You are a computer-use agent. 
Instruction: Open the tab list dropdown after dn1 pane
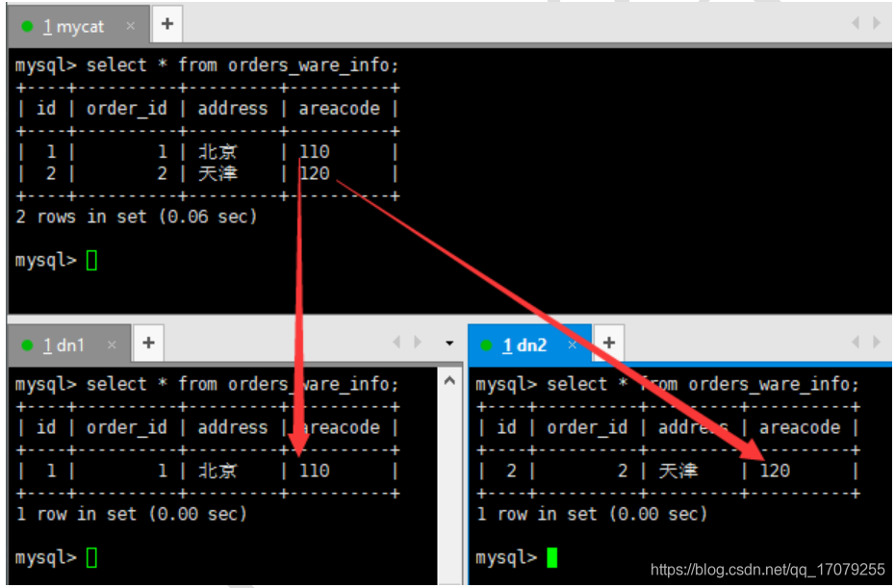point(448,343)
